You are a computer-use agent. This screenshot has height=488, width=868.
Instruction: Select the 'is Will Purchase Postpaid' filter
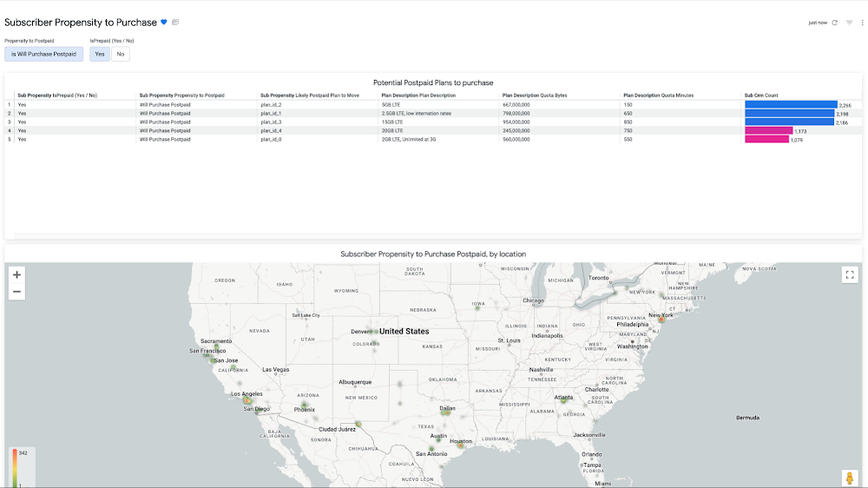tap(43, 54)
